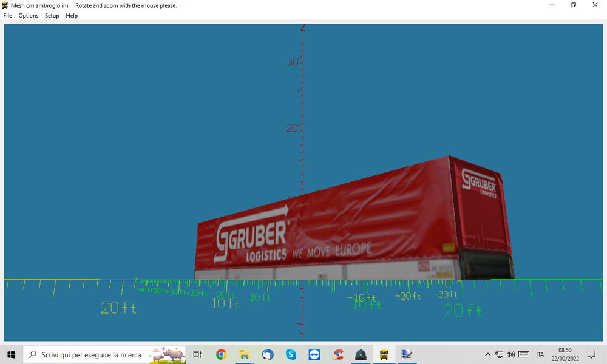Minimize the Mesh viewer window
Image resolution: width=607 pixels, height=364 pixels.
[x=552, y=5]
